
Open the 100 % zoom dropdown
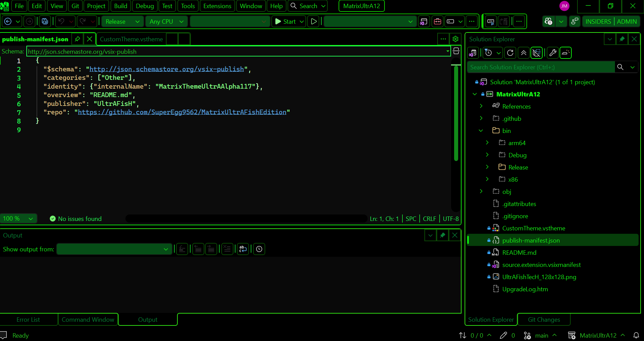point(18,219)
